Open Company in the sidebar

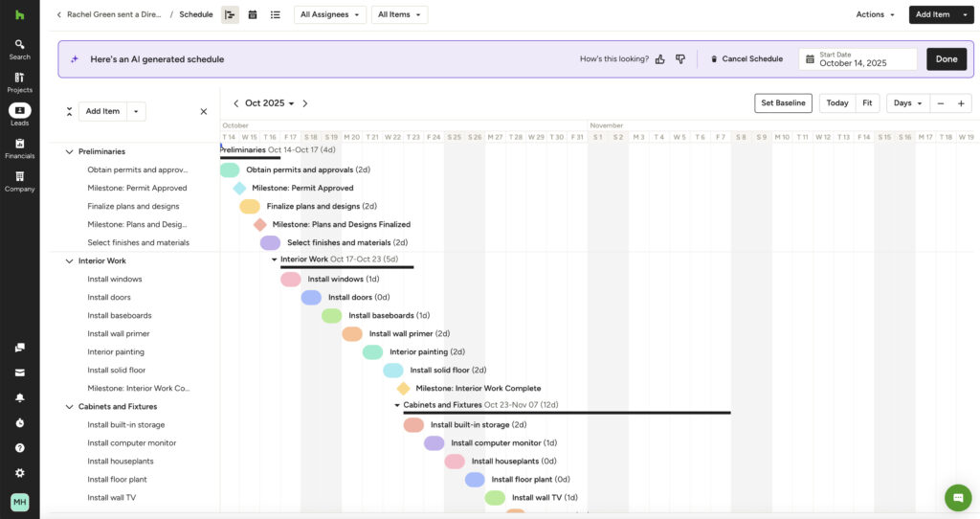(19, 182)
